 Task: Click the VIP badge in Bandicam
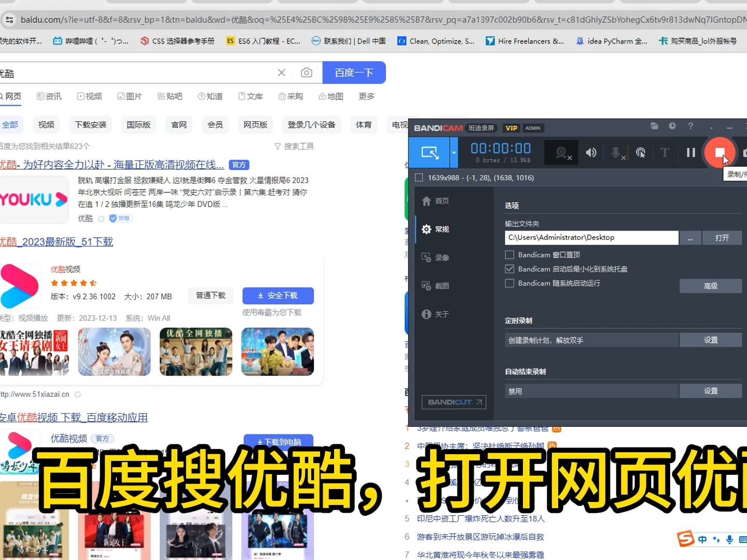click(511, 128)
